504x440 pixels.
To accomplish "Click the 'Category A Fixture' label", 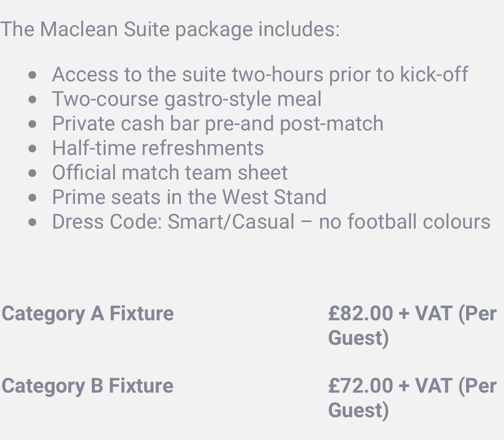I will pyautogui.click(x=87, y=313).
